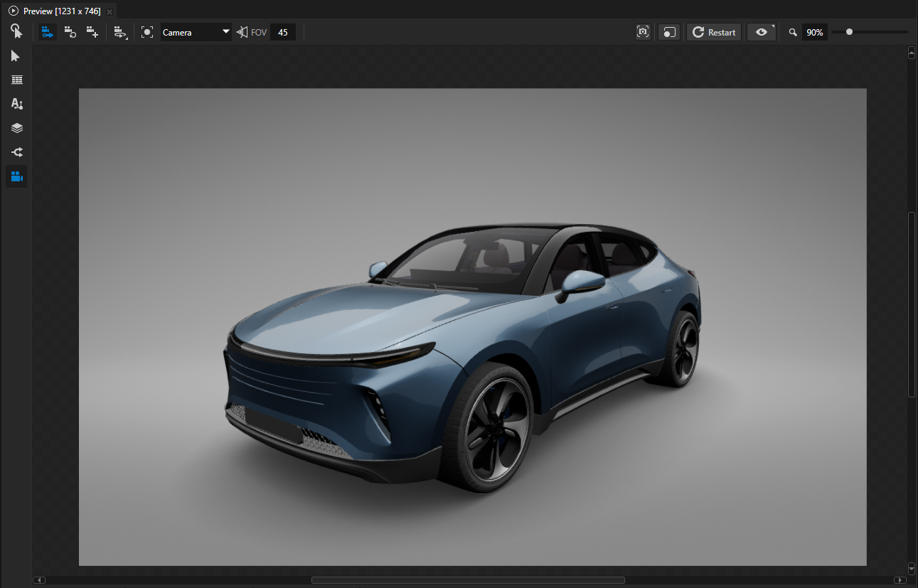
Task: Select the picker tool in the sidebar
Action: (16, 31)
